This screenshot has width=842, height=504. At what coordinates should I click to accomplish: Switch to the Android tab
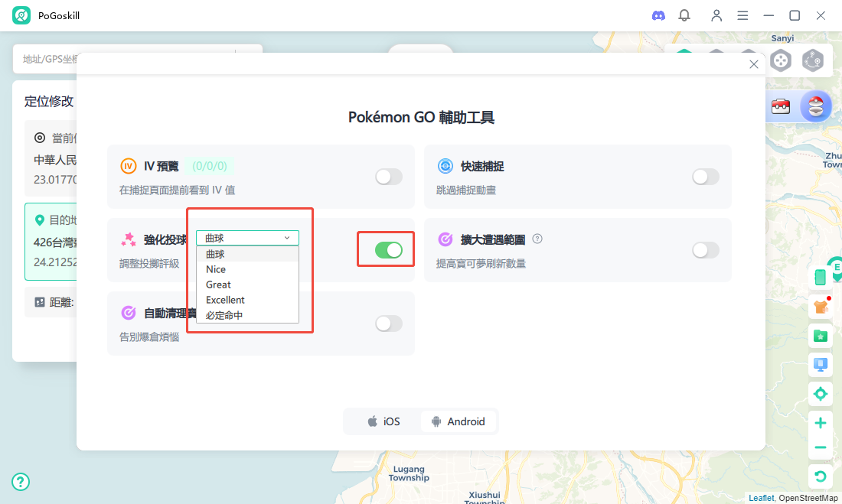(x=458, y=421)
